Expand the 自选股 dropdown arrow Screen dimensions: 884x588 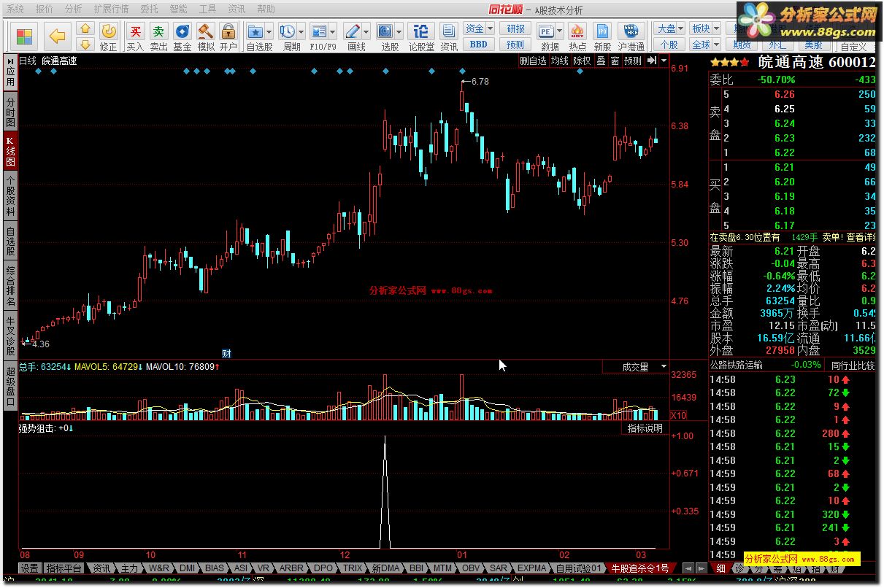point(269,31)
